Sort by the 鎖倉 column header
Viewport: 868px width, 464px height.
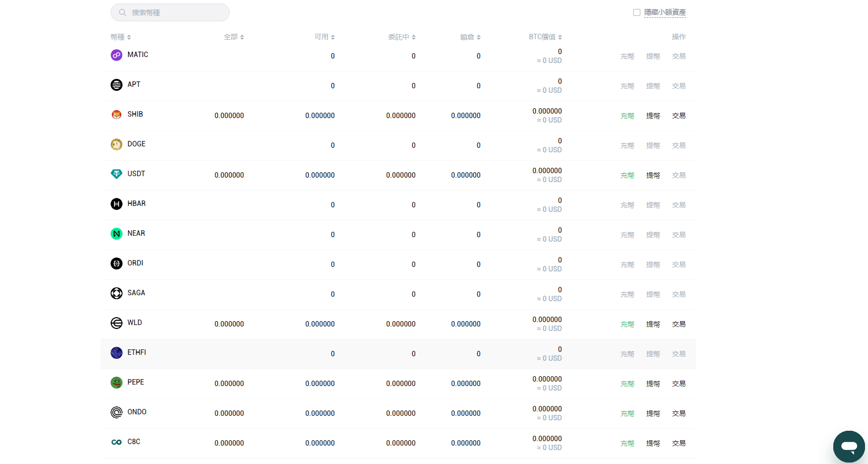(x=470, y=37)
